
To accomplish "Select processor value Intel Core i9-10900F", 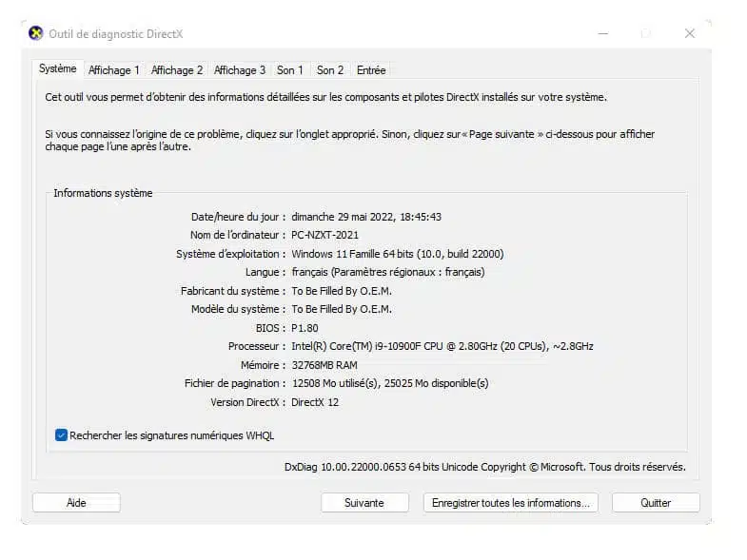I will [442, 347].
